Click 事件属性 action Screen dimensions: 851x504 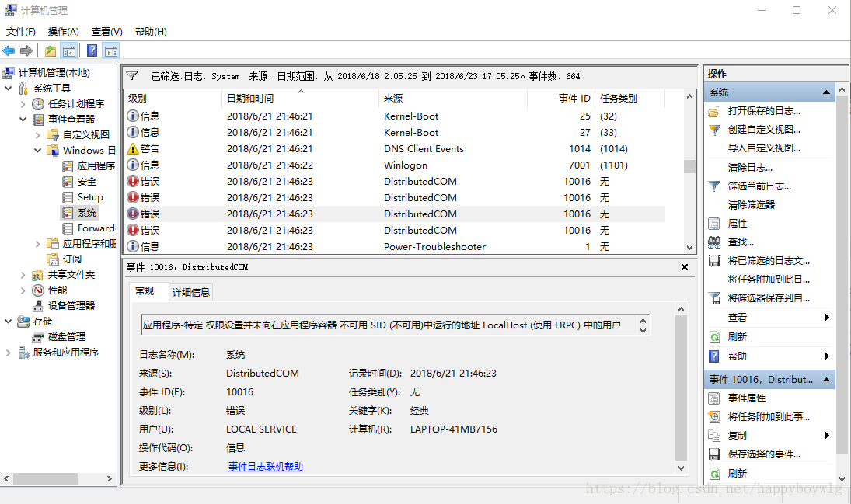[746, 398]
